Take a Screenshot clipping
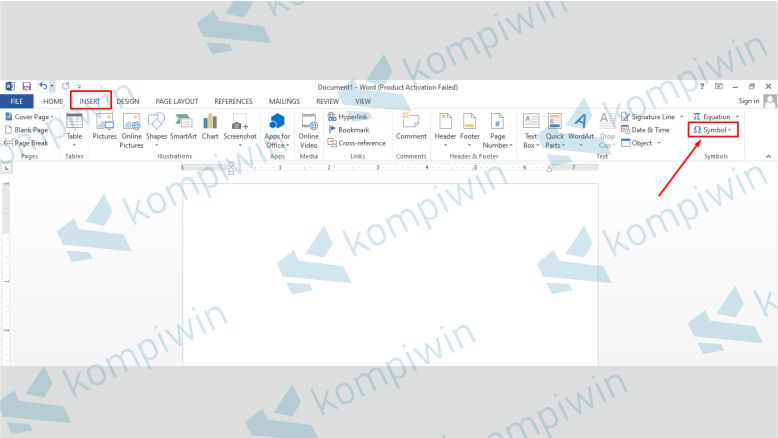Screen dimensions: 778x438 (x=240, y=130)
